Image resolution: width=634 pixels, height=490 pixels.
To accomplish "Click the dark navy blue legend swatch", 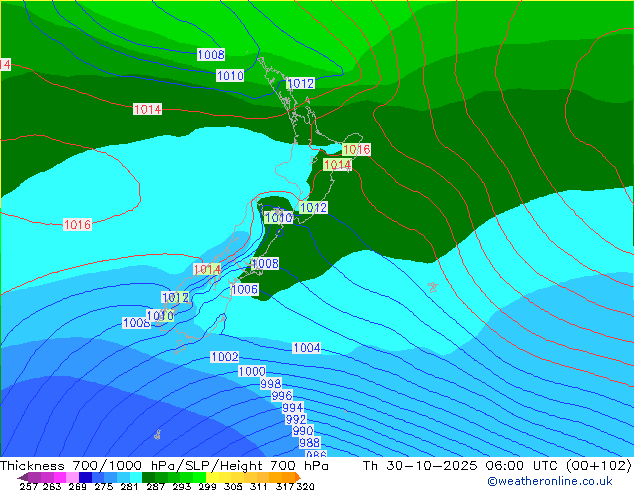I will 85,477.
